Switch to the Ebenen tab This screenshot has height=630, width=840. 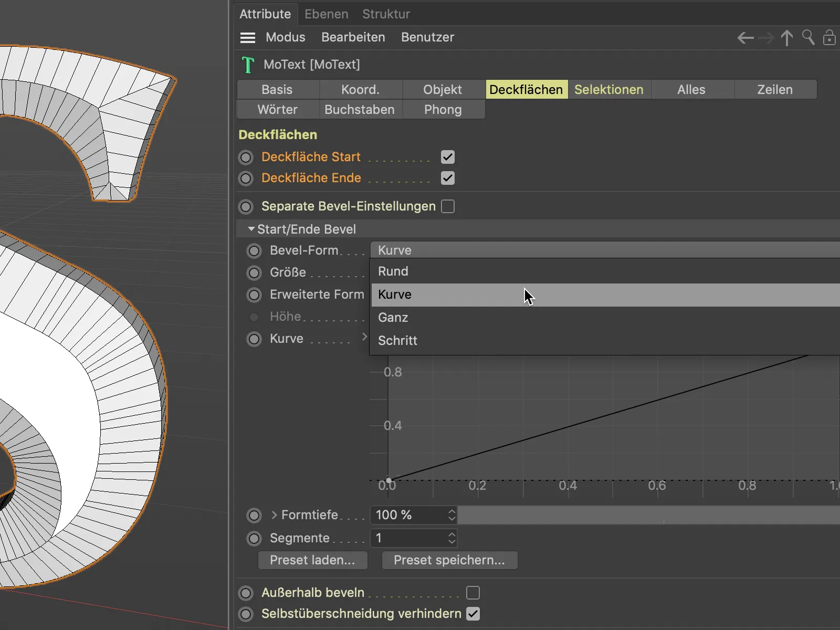pos(326,14)
